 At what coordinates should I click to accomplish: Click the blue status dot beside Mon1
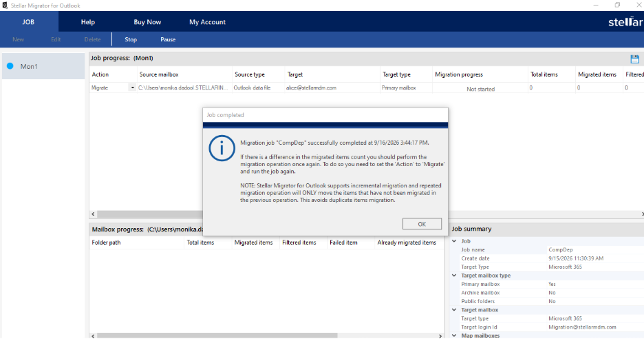pyautogui.click(x=10, y=66)
